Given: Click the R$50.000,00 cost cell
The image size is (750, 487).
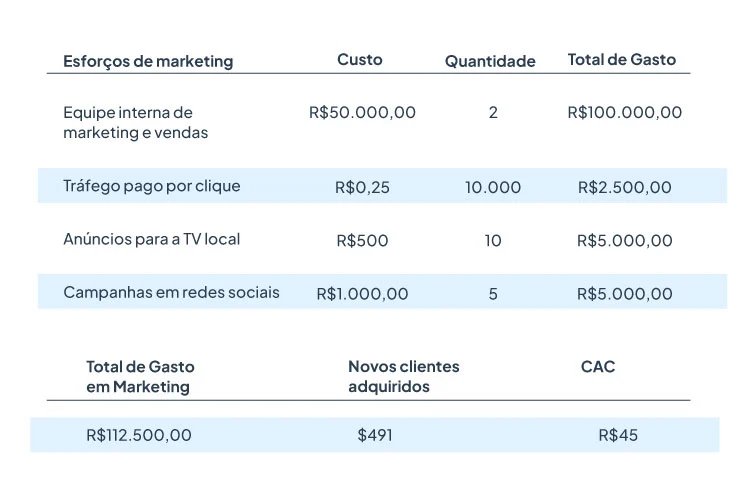Looking at the screenshot, I should click(x=362, y=112).
